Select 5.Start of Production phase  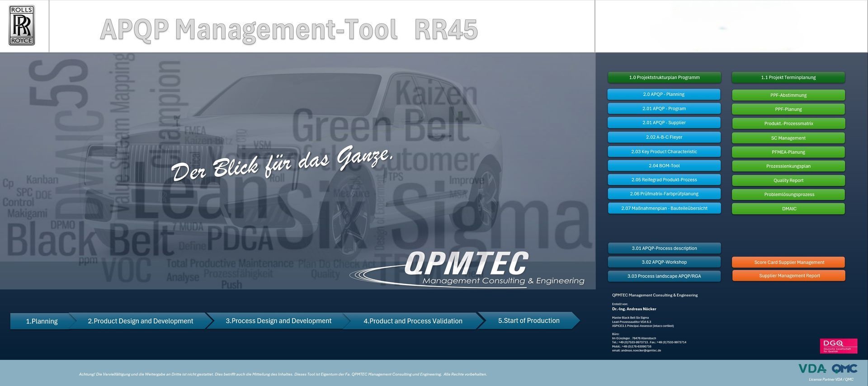point(528,320)
